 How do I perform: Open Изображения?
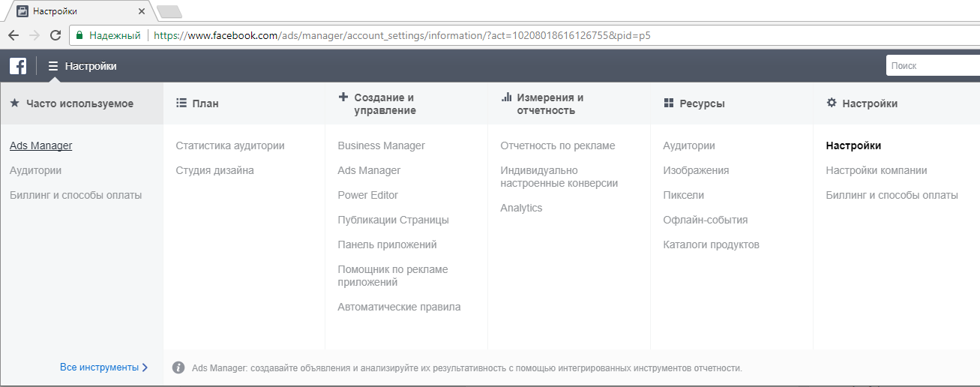click(697, 170)
